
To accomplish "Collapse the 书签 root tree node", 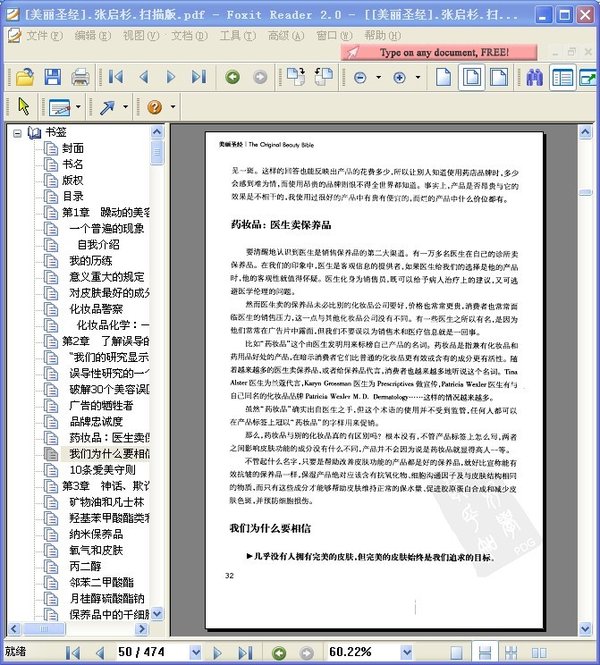I will point(17,133).
